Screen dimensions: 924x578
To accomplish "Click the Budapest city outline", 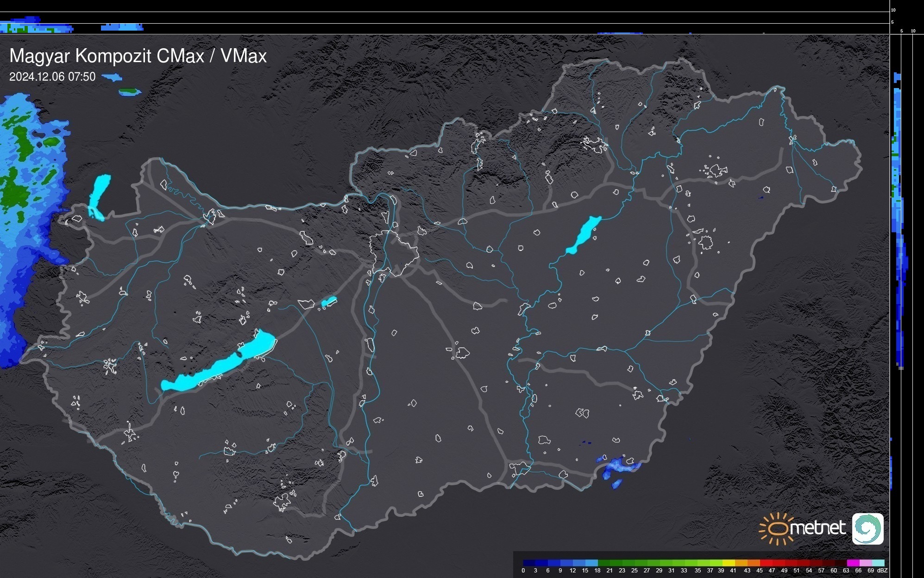I will (x=394, y=253).
